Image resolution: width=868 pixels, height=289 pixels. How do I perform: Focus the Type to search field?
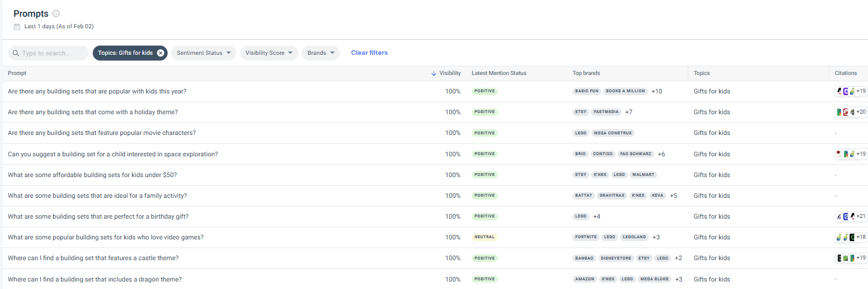pos(48,53)
